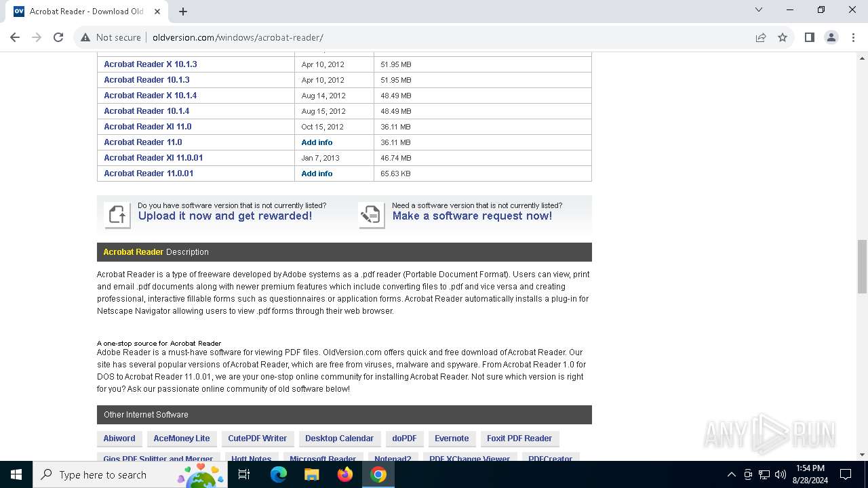Open the Evernote tag

(452, 439)
